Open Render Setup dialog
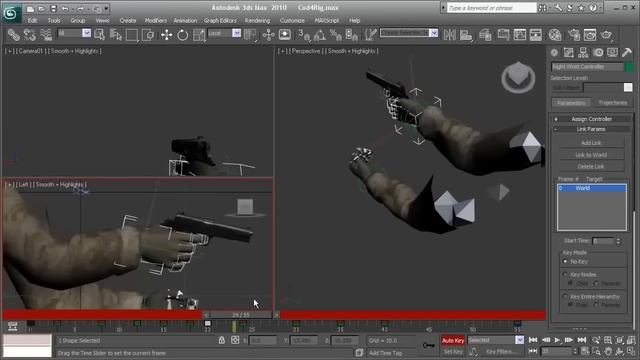Viewport: 640px width, 360px height. 574,35
